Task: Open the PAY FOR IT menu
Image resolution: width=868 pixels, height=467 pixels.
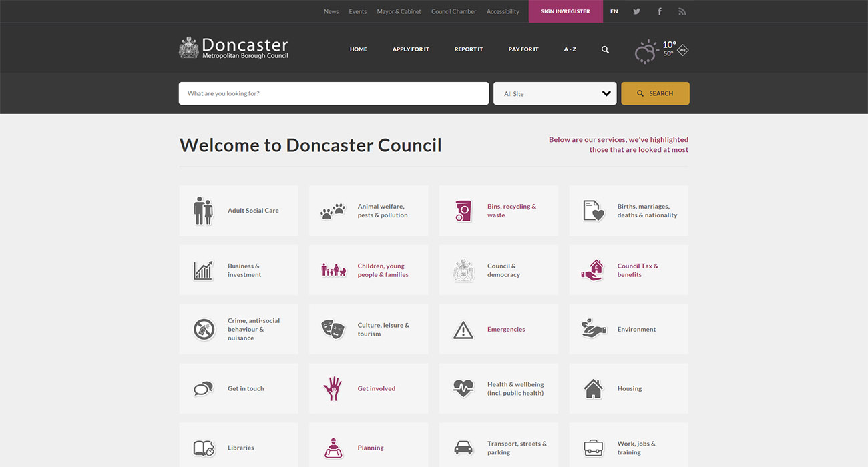Action: [523, 49]
